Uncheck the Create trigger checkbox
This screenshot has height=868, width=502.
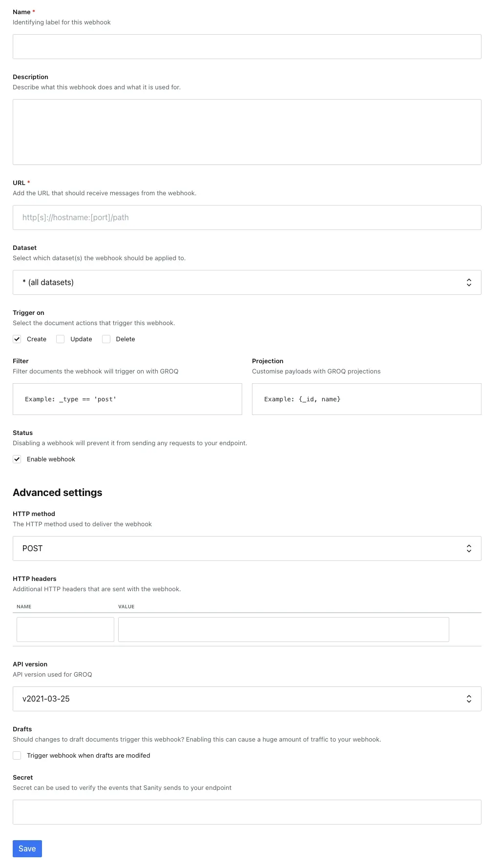17,339
